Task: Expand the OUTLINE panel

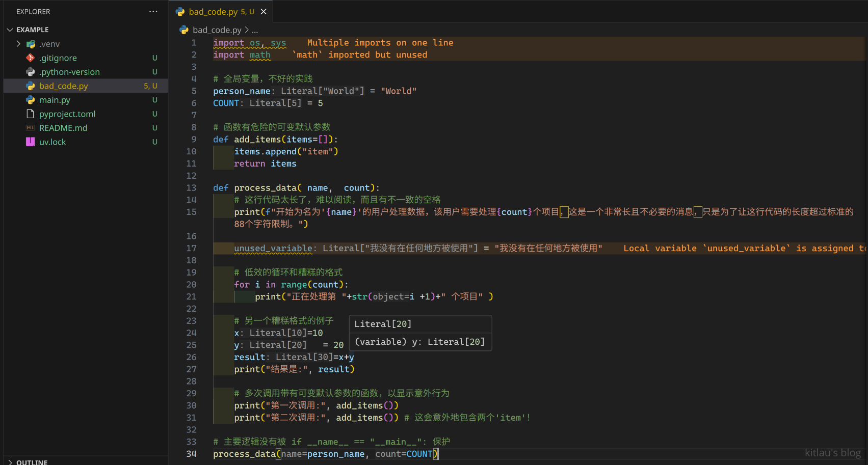Action: [x=10, y=462]
